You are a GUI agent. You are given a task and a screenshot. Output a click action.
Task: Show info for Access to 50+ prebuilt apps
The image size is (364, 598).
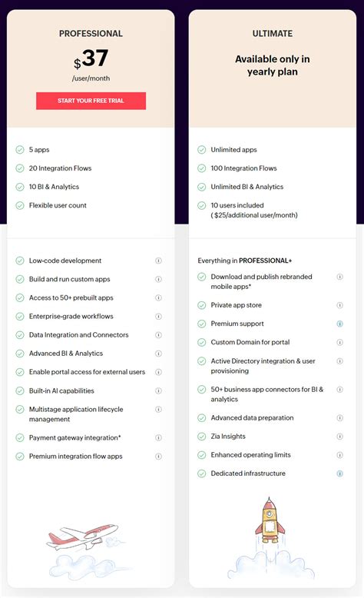coord(158,298)
